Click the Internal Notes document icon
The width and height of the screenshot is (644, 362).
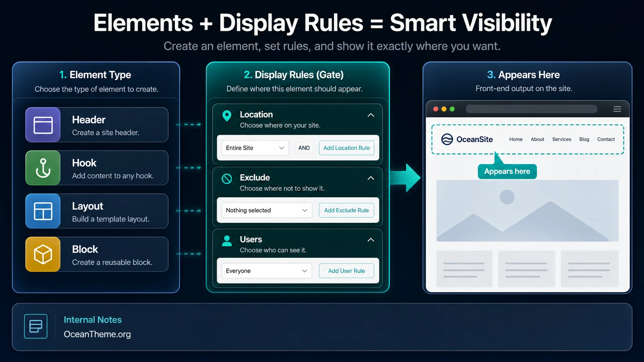[36, 326]
